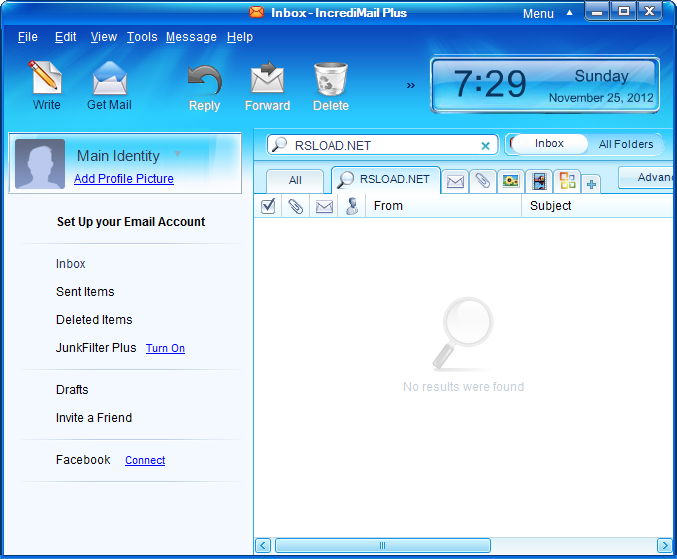This screenshot has height=559, width=677.
Task: Click the Get Mail envelope icon
Action: point(110,78)
